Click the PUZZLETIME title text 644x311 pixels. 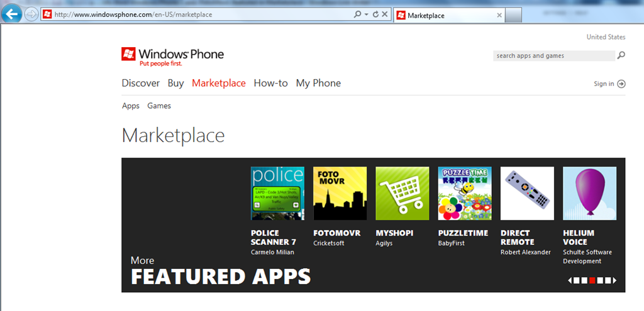[x=464, y=233]
